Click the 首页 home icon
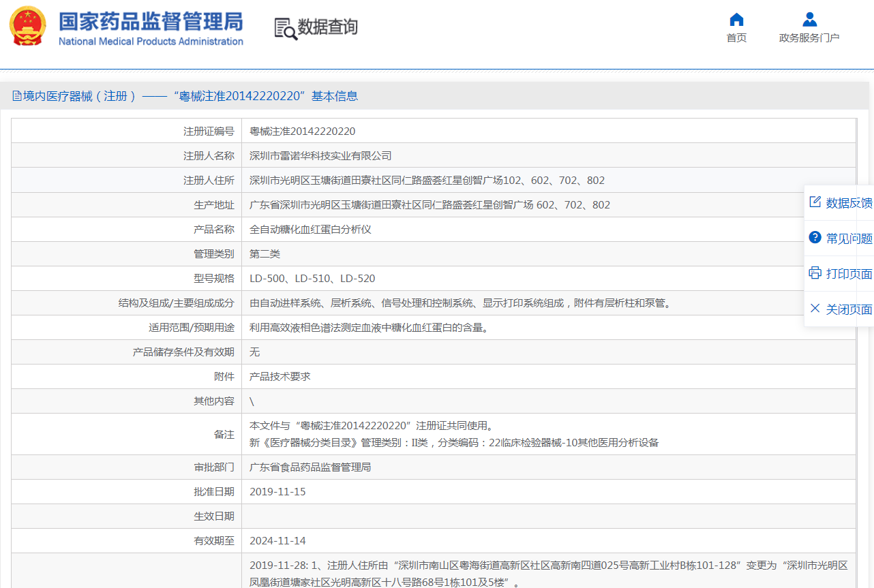The image size is (874, 588). 736,19
